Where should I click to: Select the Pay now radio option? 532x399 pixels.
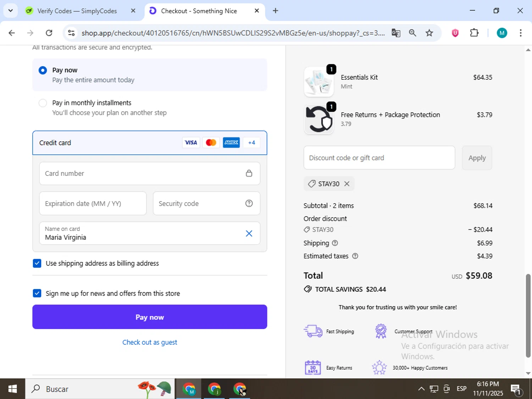[43, 70]
